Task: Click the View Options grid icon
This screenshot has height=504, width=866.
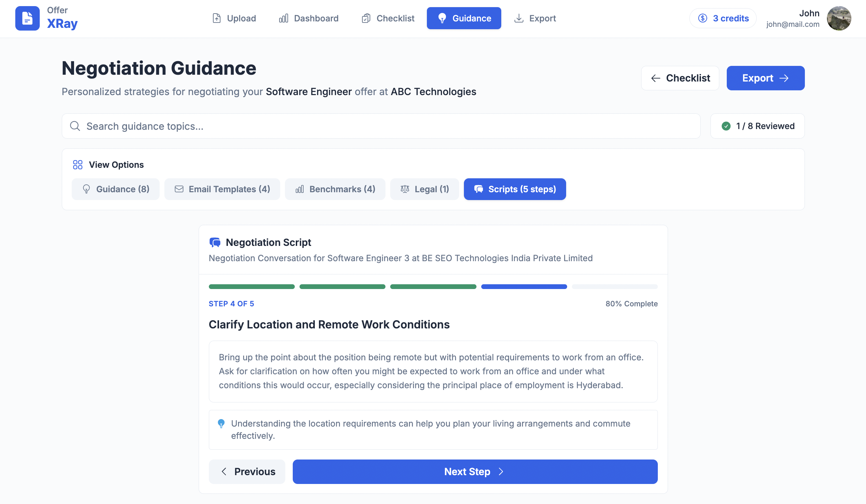Action: (x=78, y=165)
